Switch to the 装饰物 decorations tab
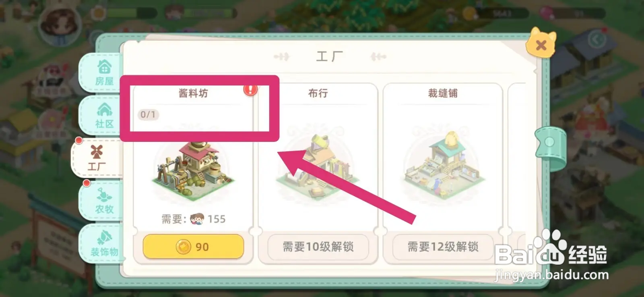This screenshot has width=644, height=297. click(104, 243)
